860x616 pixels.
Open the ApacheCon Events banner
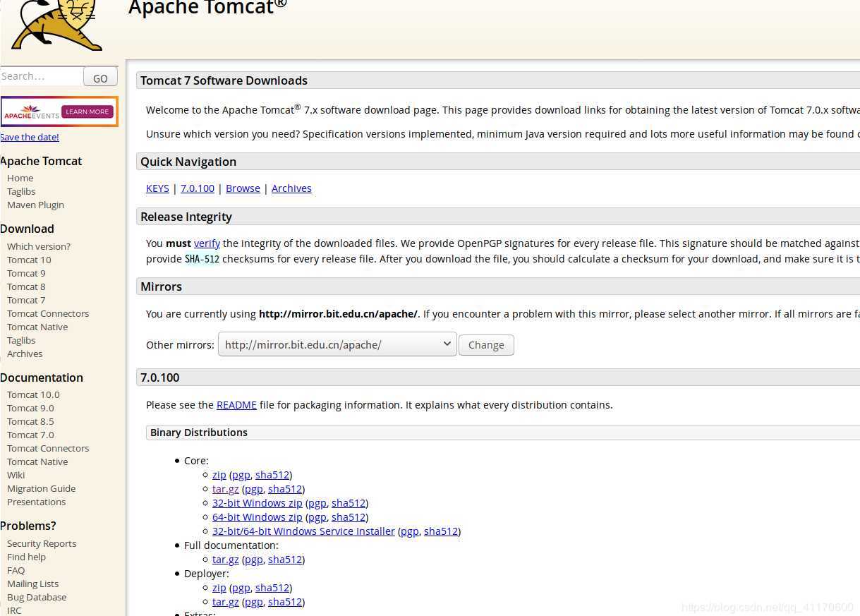click(x=59, y=111)
